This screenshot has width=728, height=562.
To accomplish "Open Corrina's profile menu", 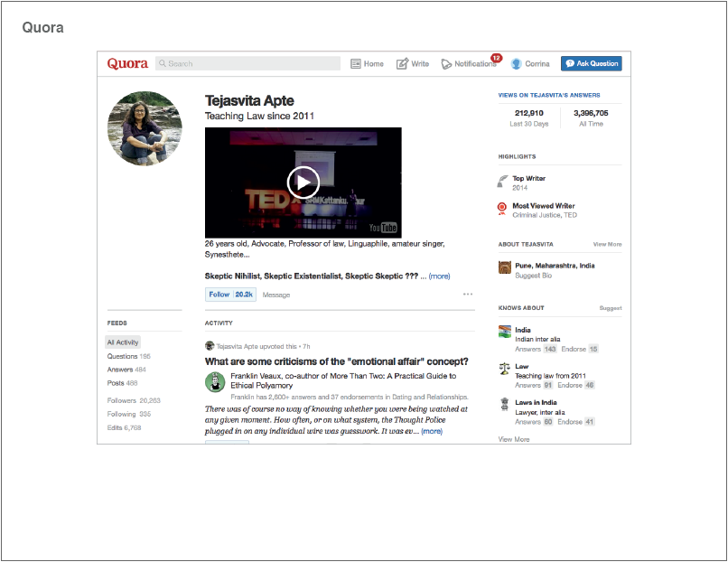I will pyautogui.click(x=530, y=63).
